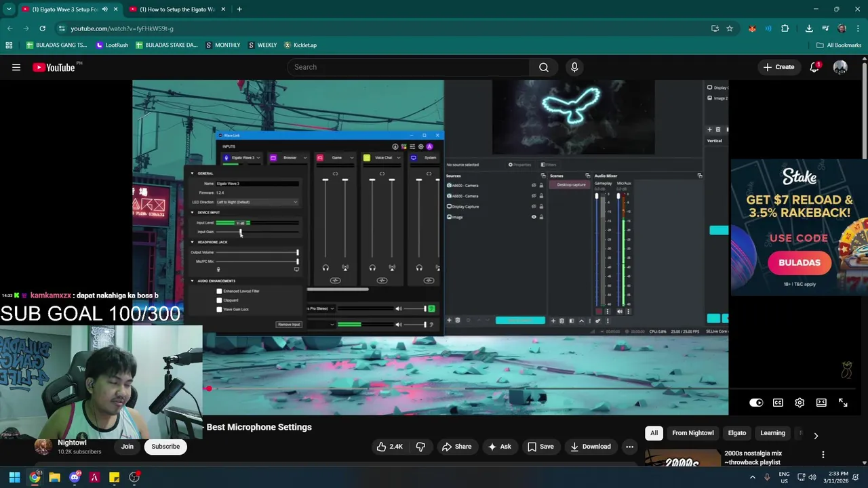Screen dimensions: 868x488
Task: Like the video with 2.4K likes
Action: pos(389,447)
